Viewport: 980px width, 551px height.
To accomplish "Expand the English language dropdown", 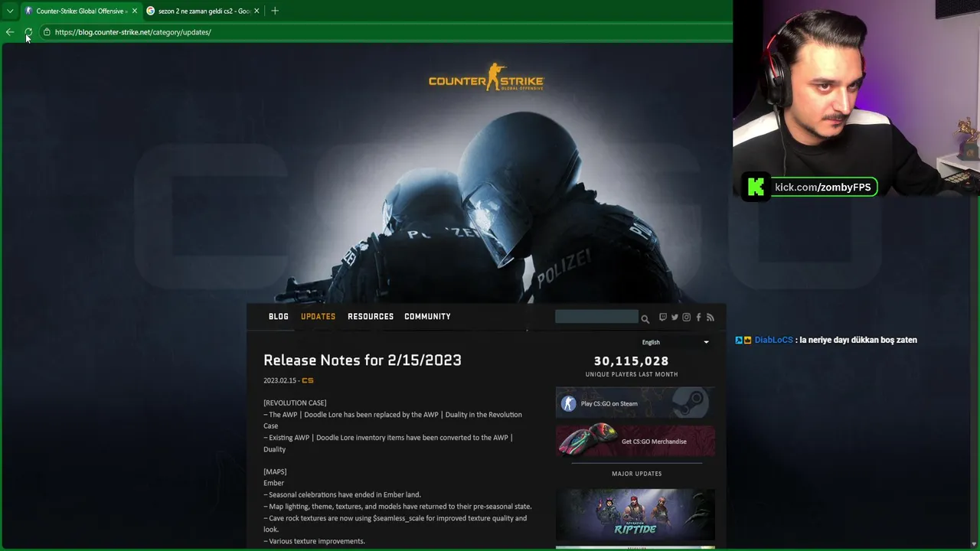I will coord(675,342).
